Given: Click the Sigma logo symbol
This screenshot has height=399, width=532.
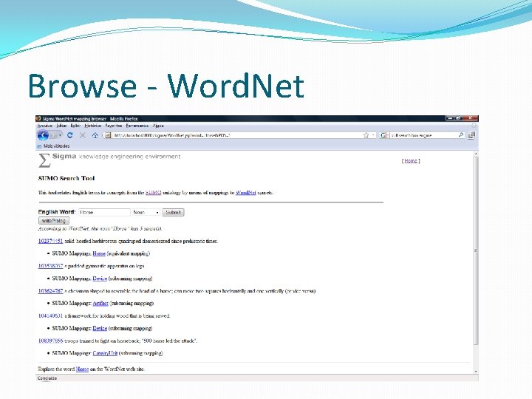Looking at the screenshot, I should coord(44,160).
